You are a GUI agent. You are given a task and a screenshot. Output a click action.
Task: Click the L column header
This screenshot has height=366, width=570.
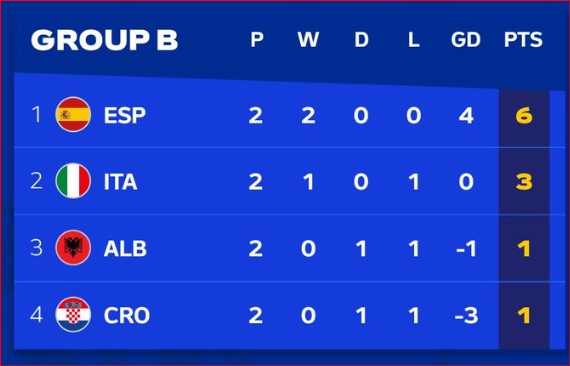pyautogui.click(x=414, y=40)
